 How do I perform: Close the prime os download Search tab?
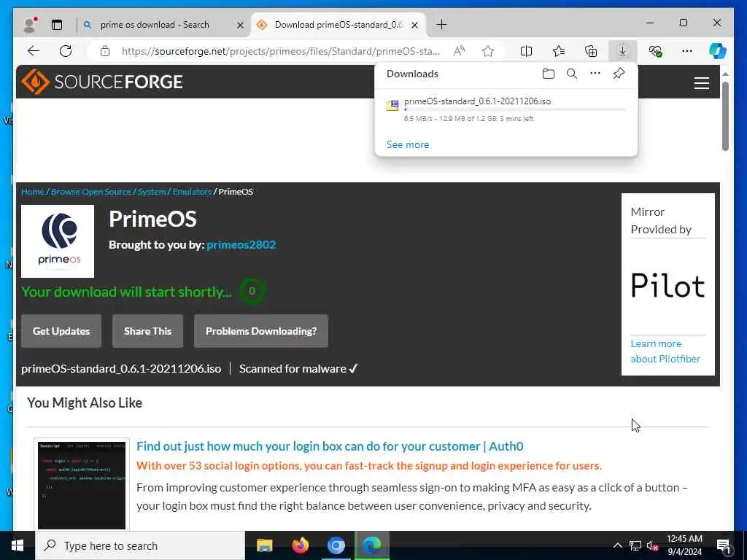coord(241,26)
